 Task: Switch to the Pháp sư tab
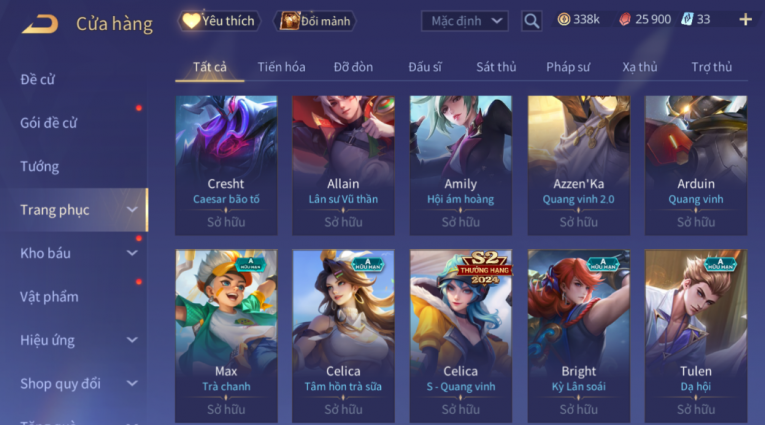tap(568, 67)
